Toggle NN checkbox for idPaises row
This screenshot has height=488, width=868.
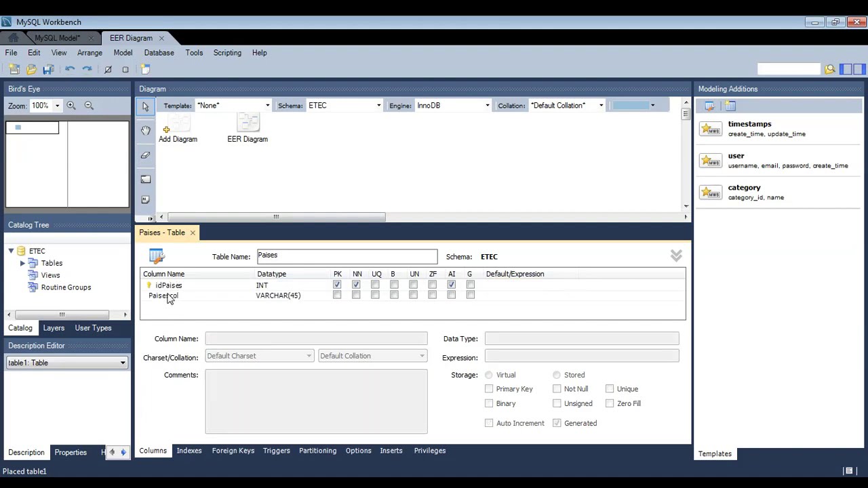pos(356,285)
